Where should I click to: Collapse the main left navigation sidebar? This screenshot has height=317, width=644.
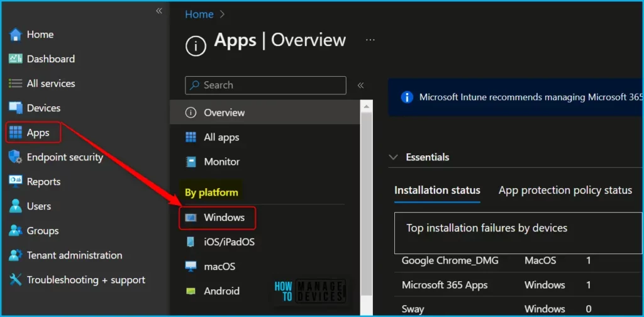pyautogui.click(x=159, y=11)
